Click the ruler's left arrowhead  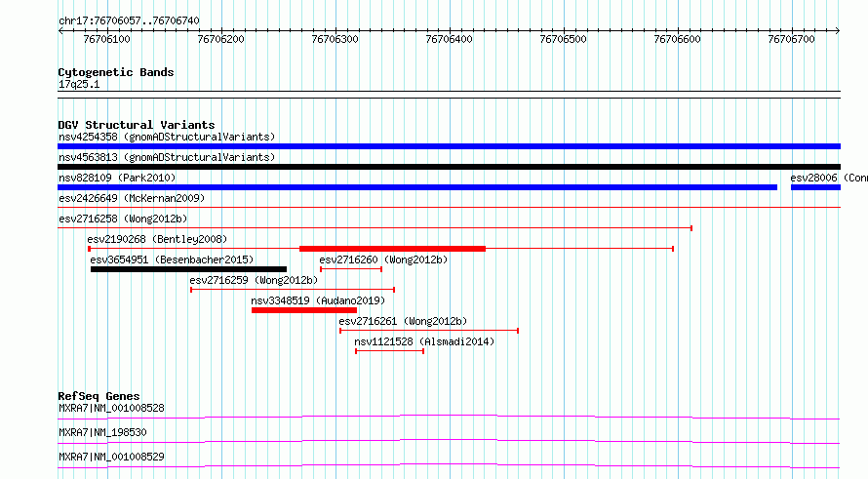[60, 31]
